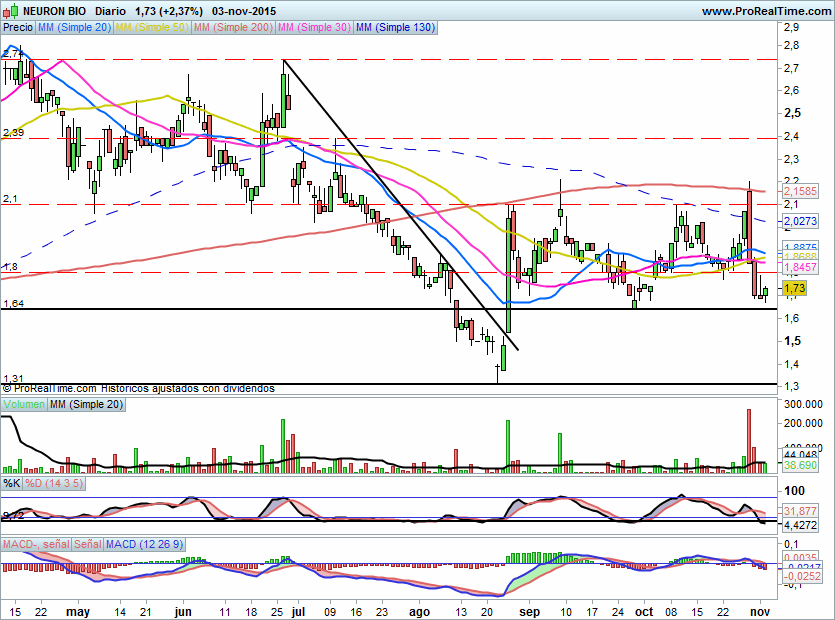Click the 1,64 support level label
Viewport: 835px width, 620px height.
[13, 304]
